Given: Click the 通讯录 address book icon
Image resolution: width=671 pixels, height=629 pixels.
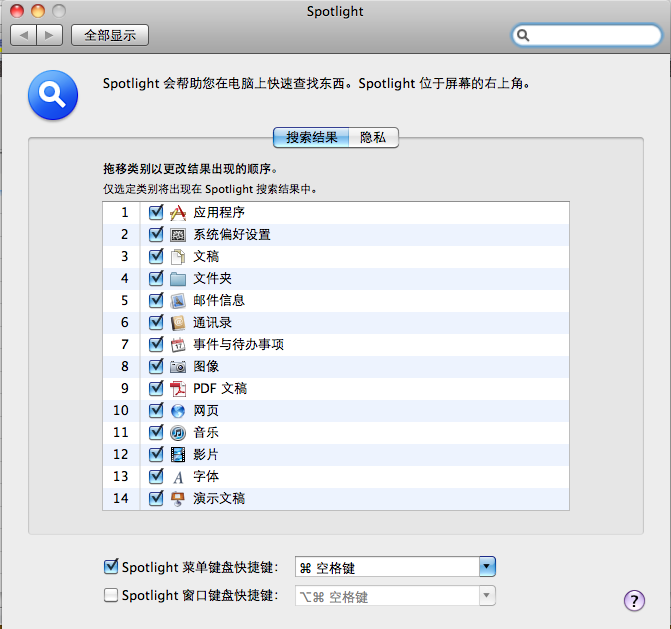Looking at the screenshot, I should (178, 323).
